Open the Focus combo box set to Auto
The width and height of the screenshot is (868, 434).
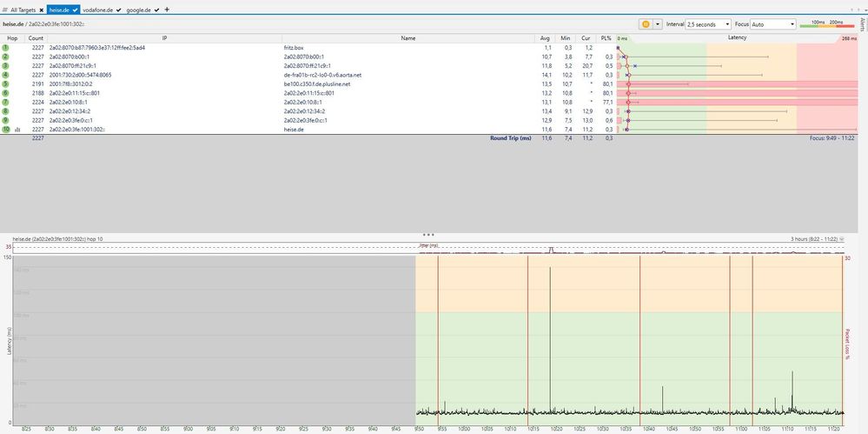click(x=773, y=24)
